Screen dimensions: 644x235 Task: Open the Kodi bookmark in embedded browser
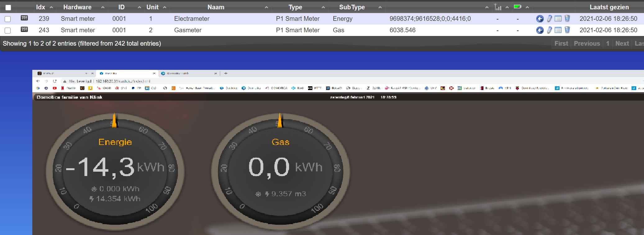(x=297, y=88)
